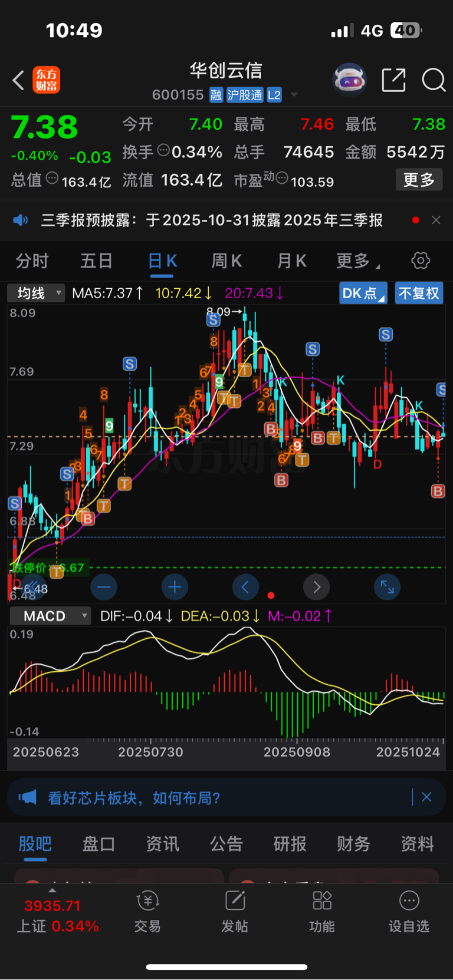
Task: Select the 月K chart tab
Action: (x=292, y=260)
